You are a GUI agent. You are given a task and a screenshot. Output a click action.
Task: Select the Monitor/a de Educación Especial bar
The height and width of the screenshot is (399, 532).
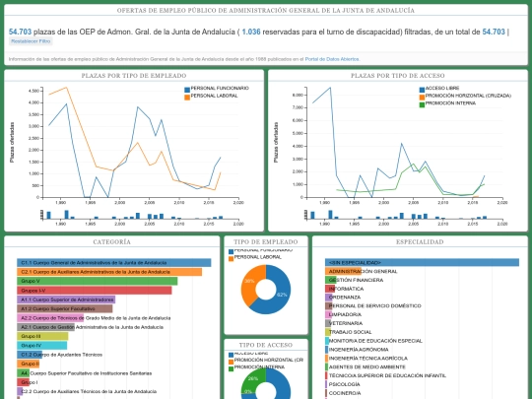[x=327, y=341]
